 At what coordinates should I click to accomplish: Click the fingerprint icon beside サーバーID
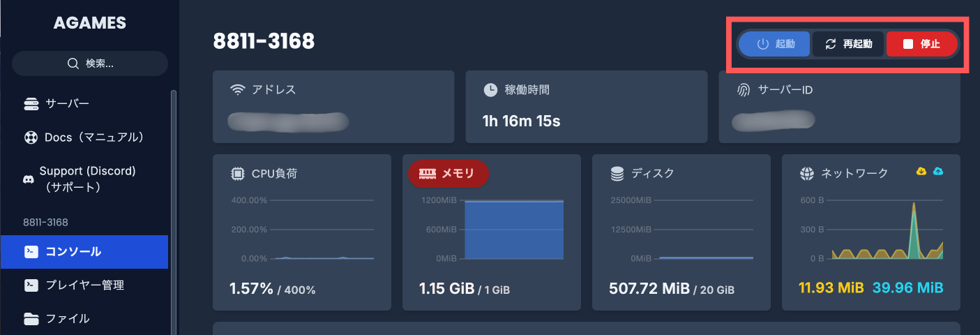coord(744,90)
